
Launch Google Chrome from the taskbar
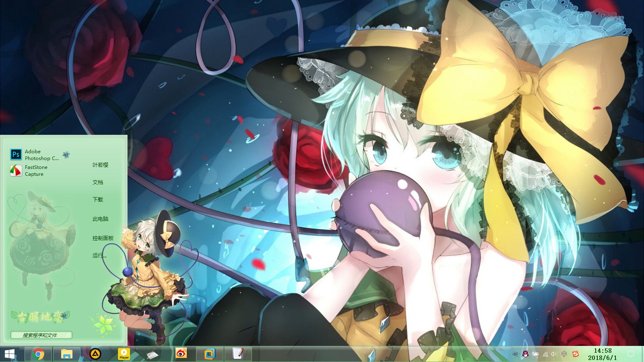coord(38,354)
